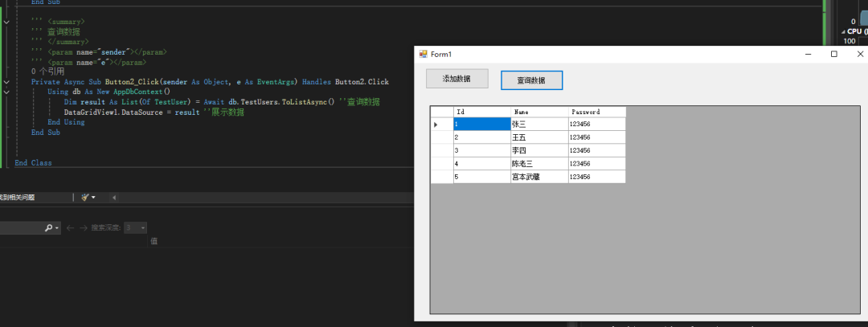This screenshot has width=868, height=327.
Task: Click the Form1 window icon
Action: [424, 54]
